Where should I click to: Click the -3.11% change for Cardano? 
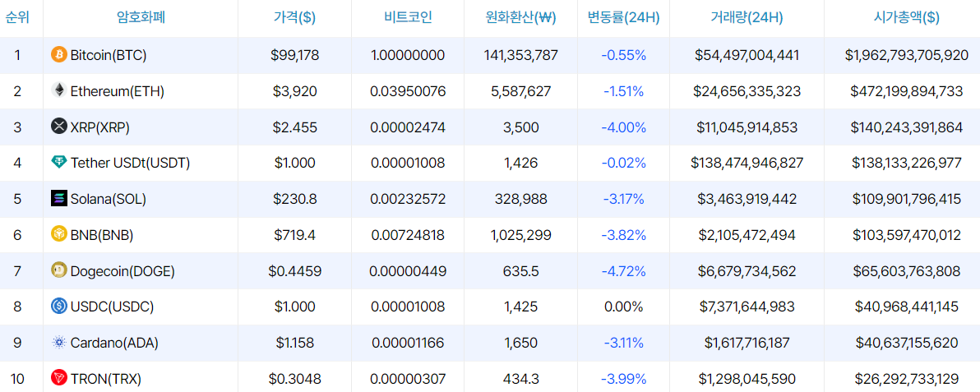click(624, 344)
